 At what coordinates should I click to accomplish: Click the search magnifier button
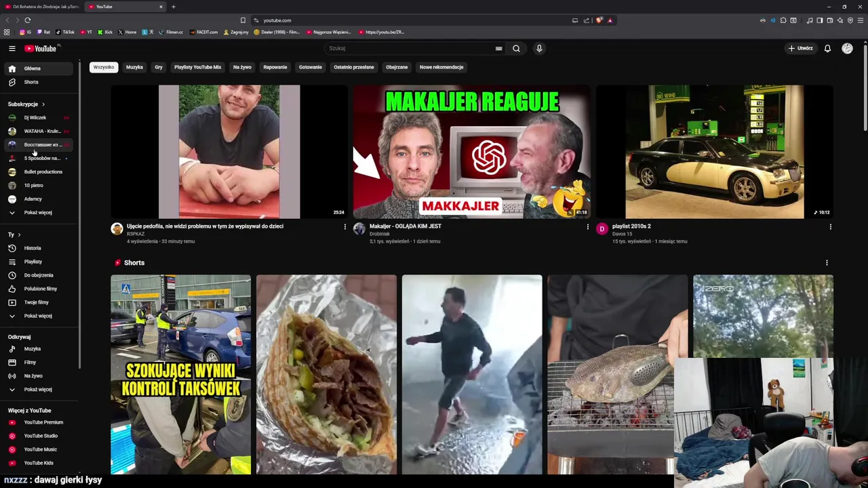pyautogui.click(x=516, y=48)
